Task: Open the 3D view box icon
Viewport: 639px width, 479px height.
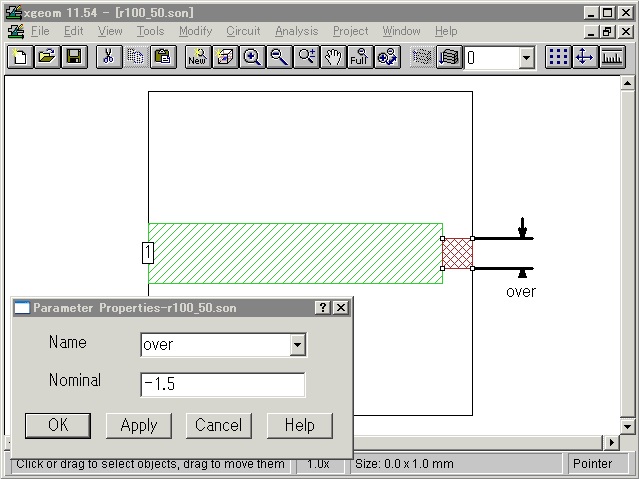Action: click(225, 57)
